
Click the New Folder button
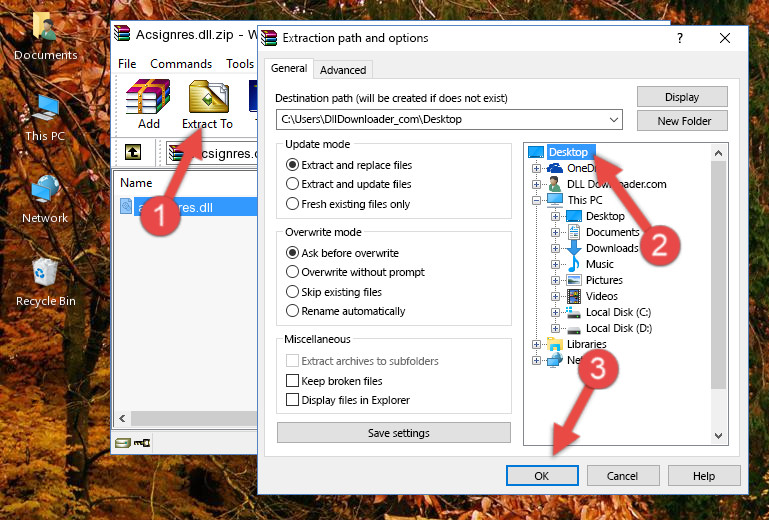click(682, 121)
